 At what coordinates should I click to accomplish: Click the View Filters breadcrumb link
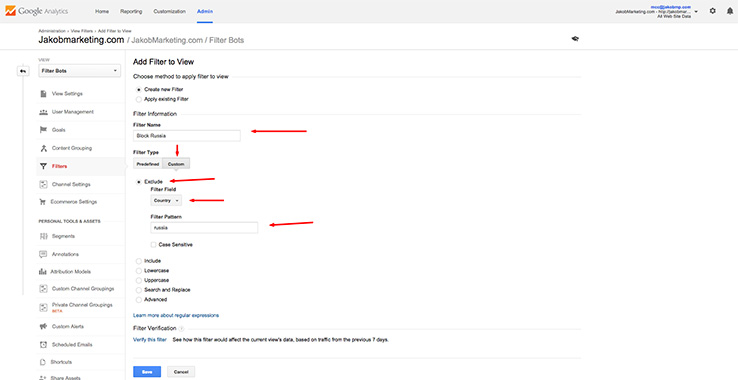pyautogui.click(x=82, y=31)
